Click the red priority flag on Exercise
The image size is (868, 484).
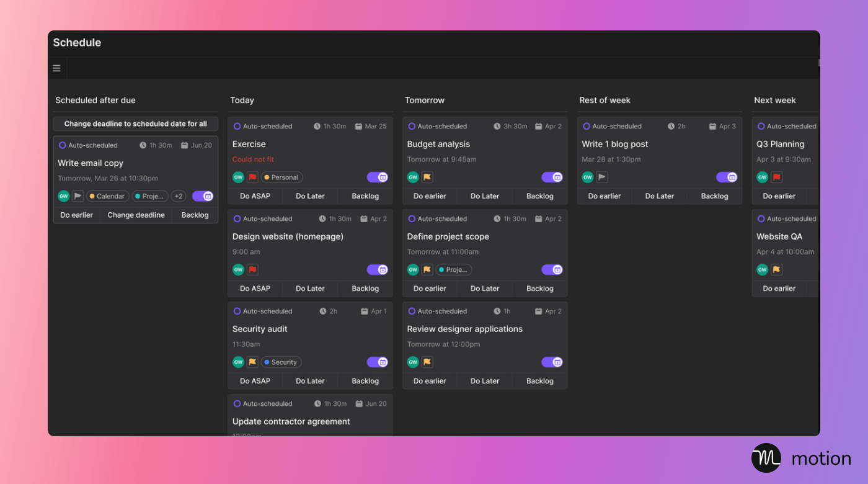click(x=252, y=177)
